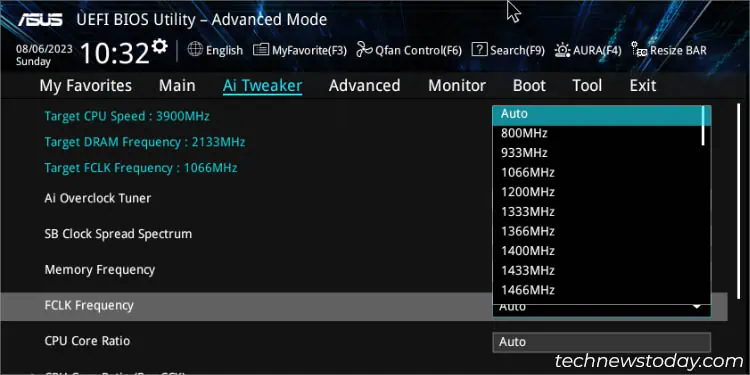Select Memory Frequency row
Viewport: 750px width, 375px height.
click(x=99, y=270)
